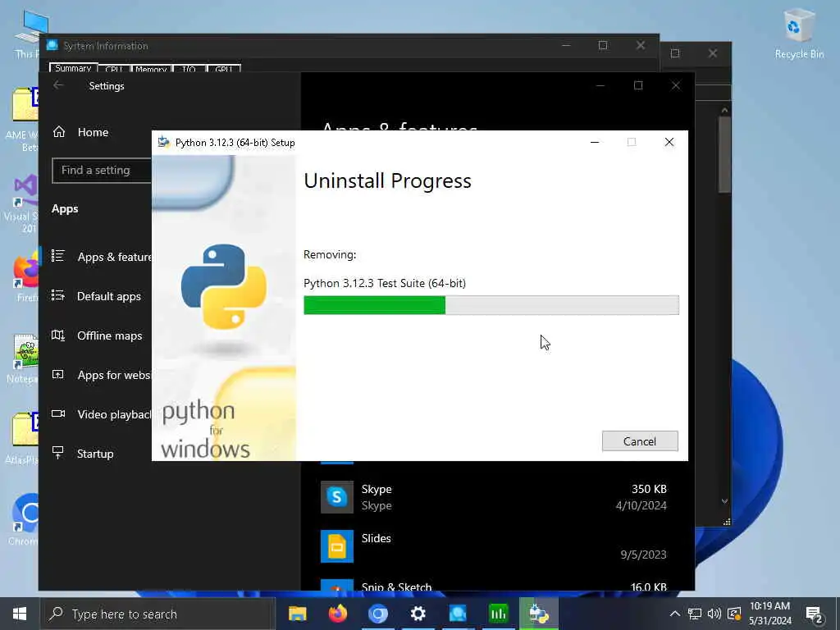
Task: Click Slides install date 9/5/2023
Action: [x=643, y=555]
